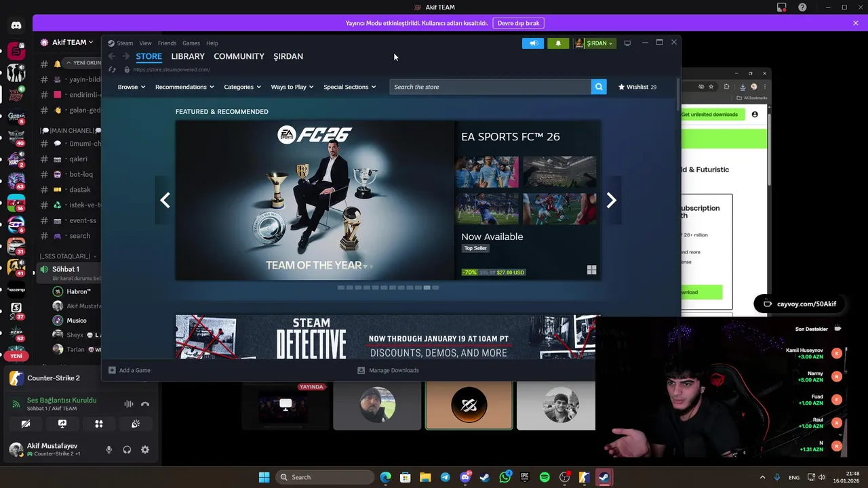
Task: Open the Windows Start menu
Action: pyautogui.click(x=264, y=477)
